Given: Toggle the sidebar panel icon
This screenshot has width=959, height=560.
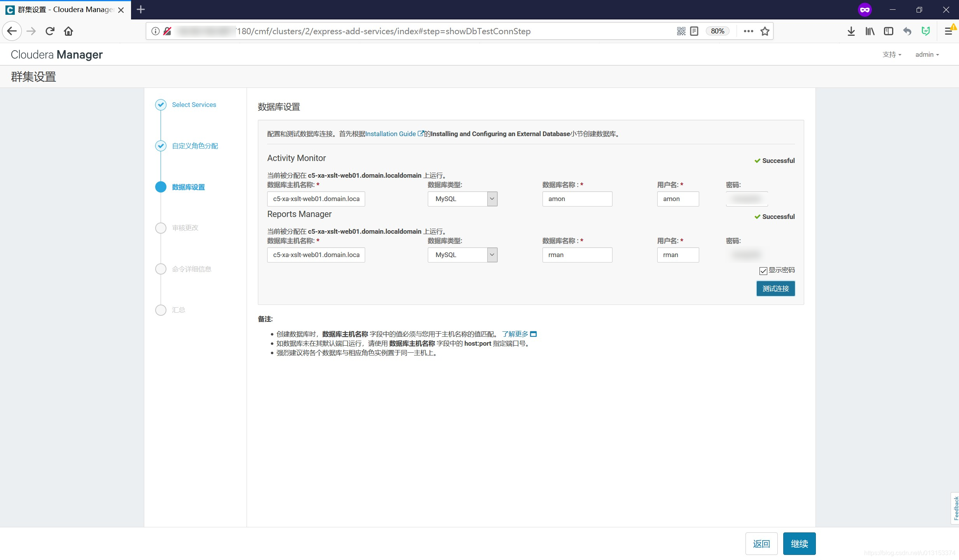Looking at the screenshot, I should 888,31.
